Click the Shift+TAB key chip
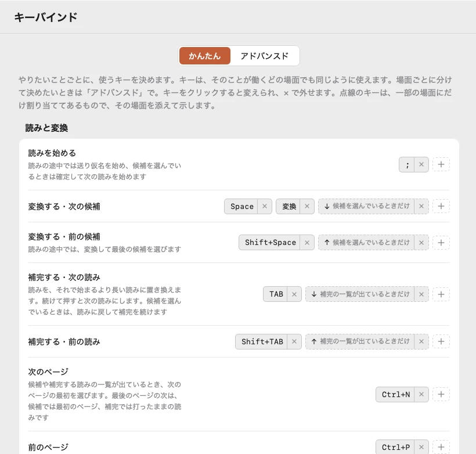 click(x=261, y=341)
